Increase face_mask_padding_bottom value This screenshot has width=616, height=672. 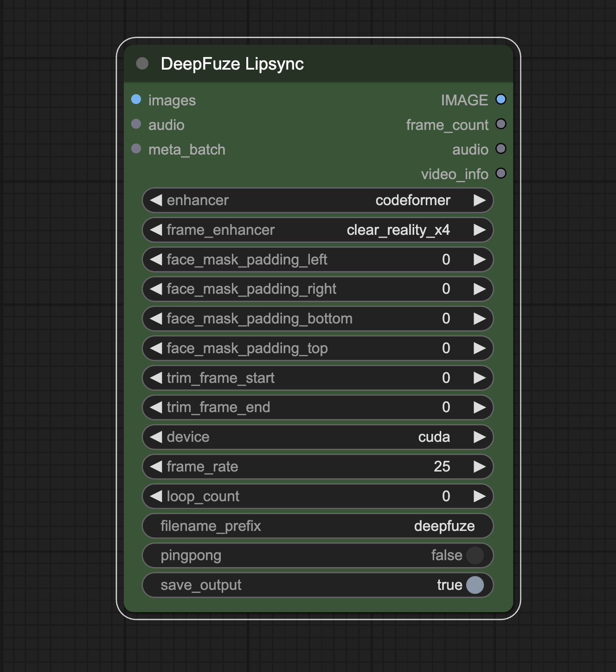[480, 319]
